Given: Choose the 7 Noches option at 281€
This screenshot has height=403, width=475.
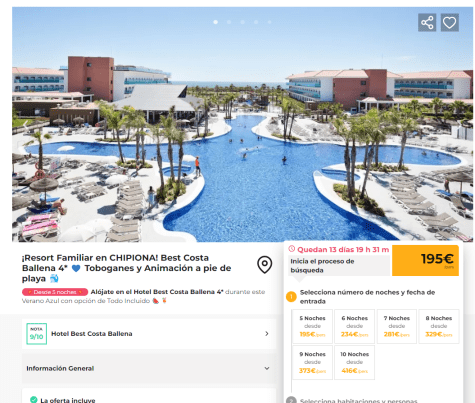Looking at the screenshot, I should click(397, 326).
